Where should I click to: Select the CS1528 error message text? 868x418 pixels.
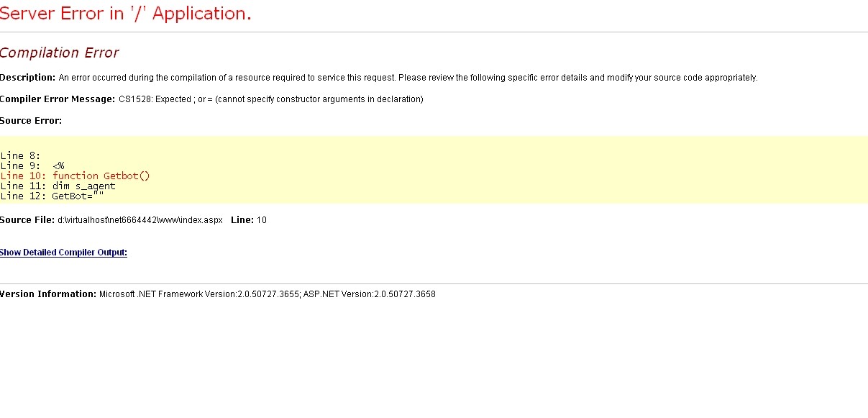(x=271, y=99)
